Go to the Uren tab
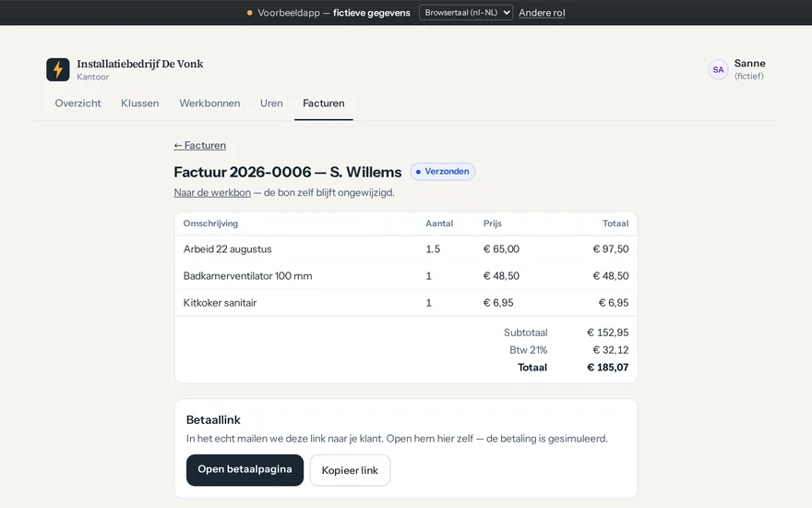Viewport: 812px width, 508px height. 271,103
